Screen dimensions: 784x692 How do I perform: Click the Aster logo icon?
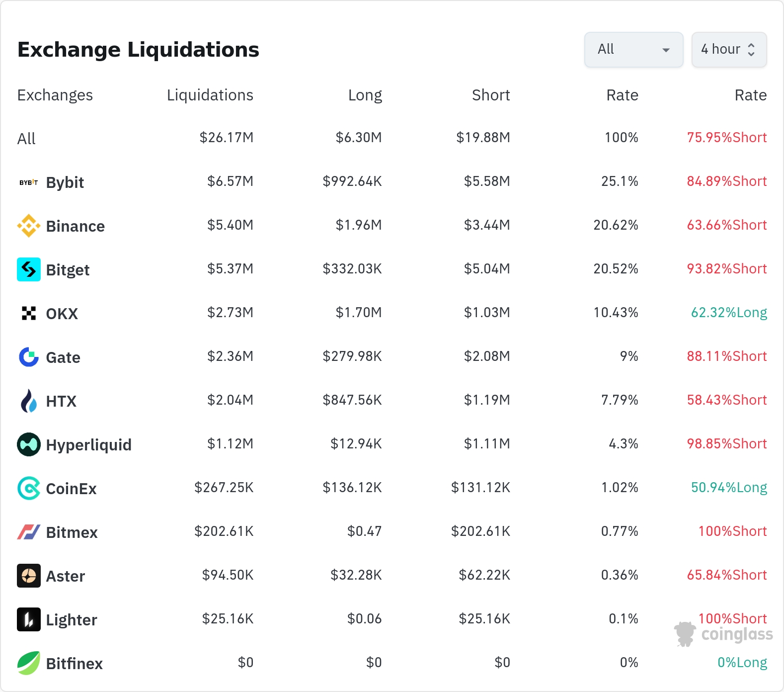29,576
